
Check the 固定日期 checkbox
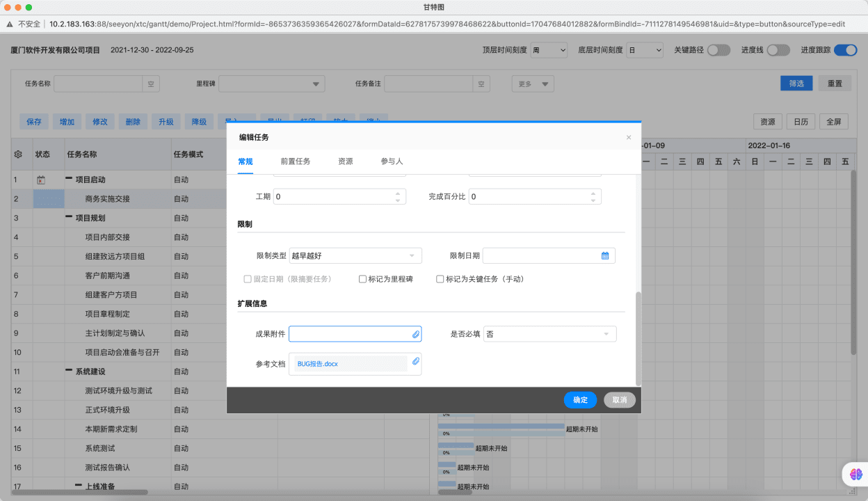pyautogui.click(x=247, y=279)
